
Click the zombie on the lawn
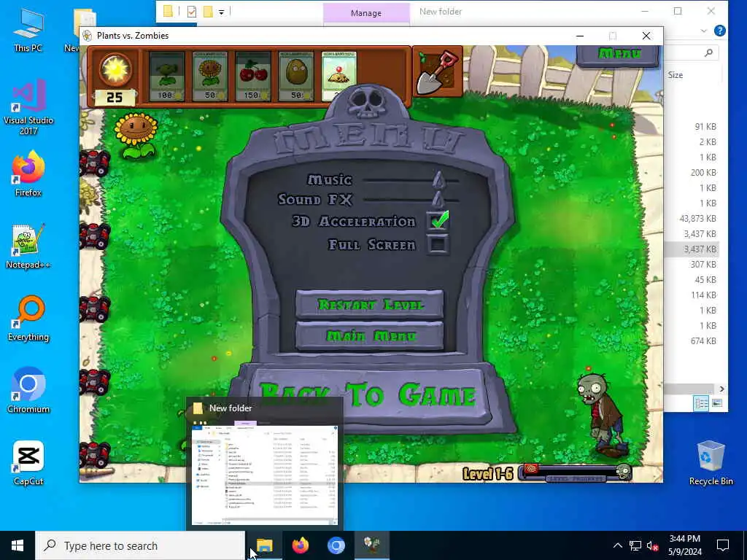click(x=601, y=414)
